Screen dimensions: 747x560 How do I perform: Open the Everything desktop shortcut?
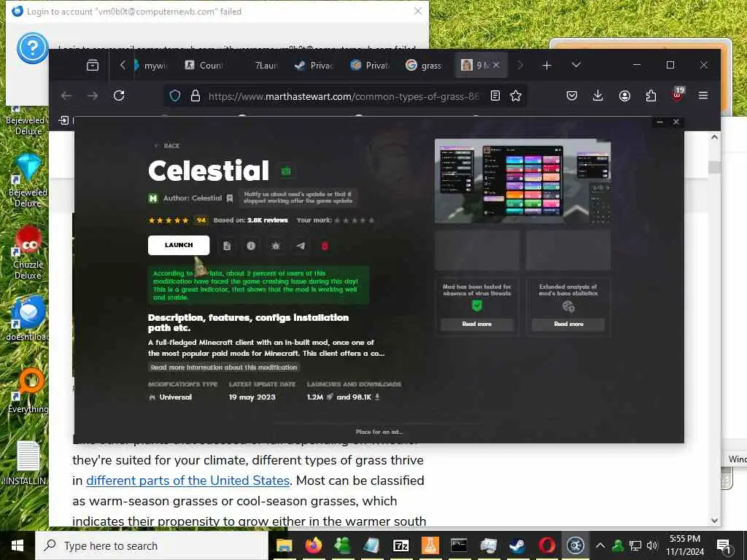pos(28,391)
